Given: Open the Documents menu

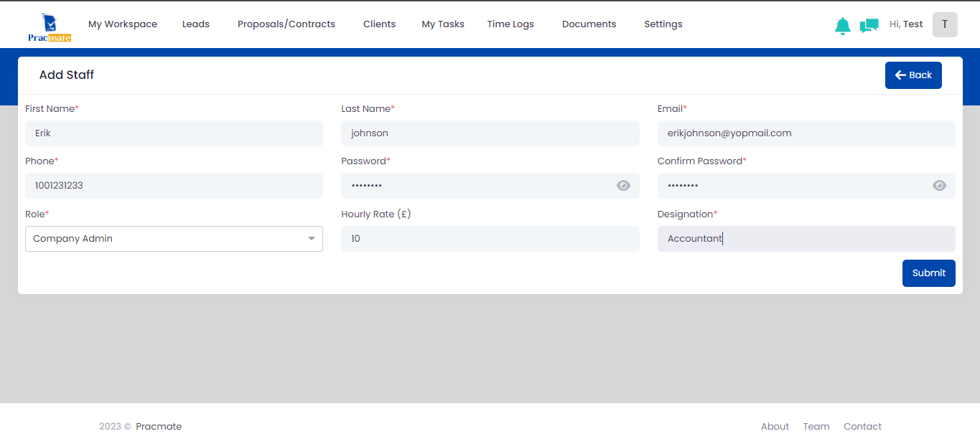Looking at the screenshot, I should (589, 24).
